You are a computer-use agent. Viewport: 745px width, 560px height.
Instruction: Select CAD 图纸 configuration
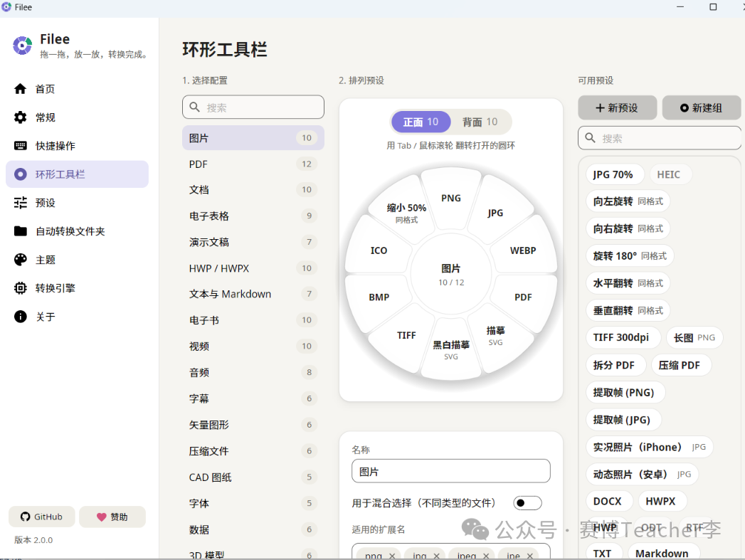tap(253, 477)
